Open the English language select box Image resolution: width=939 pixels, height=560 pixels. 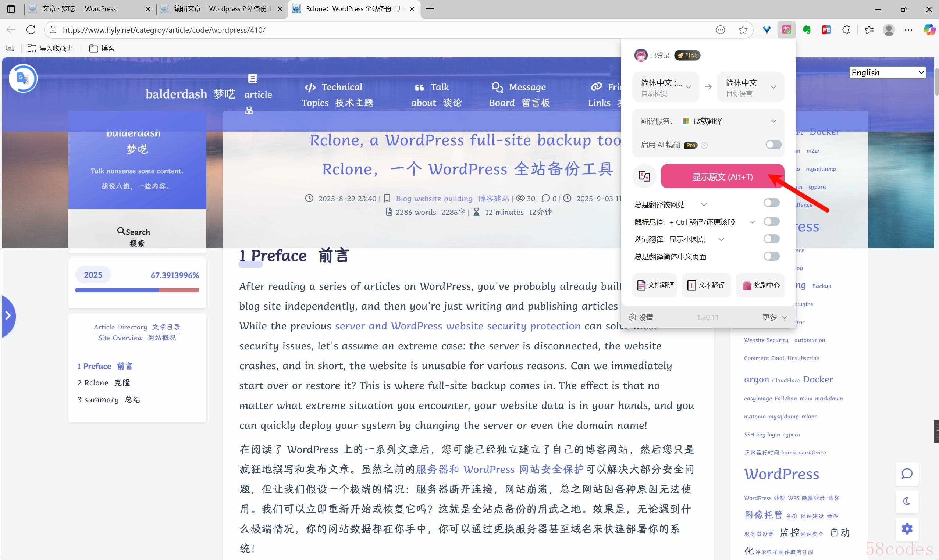click(x=887, y=72)
